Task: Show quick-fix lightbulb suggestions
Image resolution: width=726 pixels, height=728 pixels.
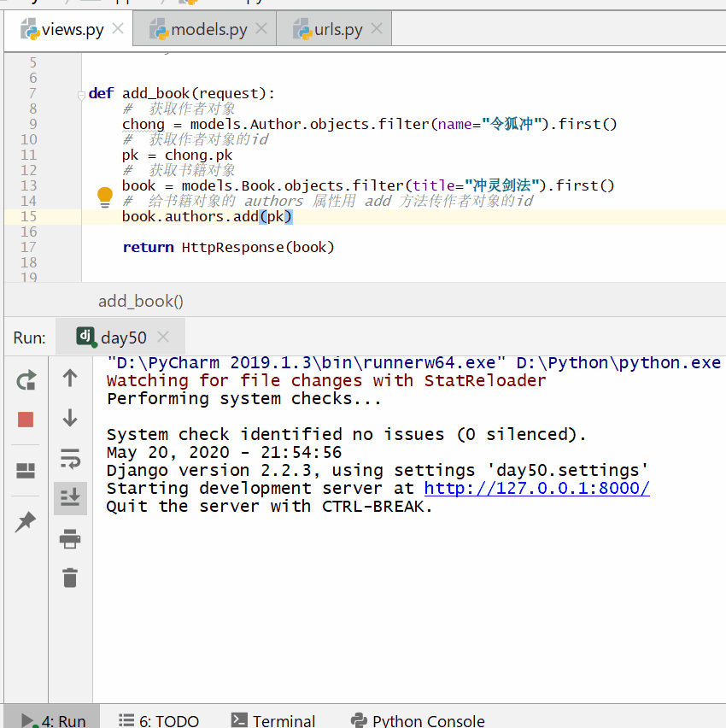Action: tap(105, 197)
